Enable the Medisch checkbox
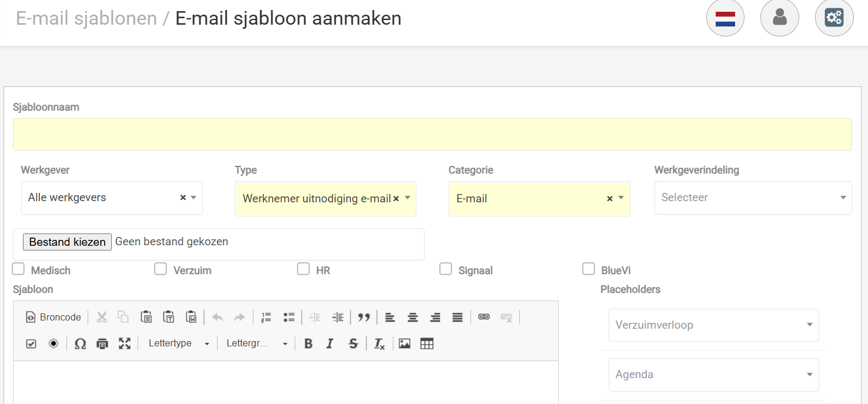 pos(19,269)
